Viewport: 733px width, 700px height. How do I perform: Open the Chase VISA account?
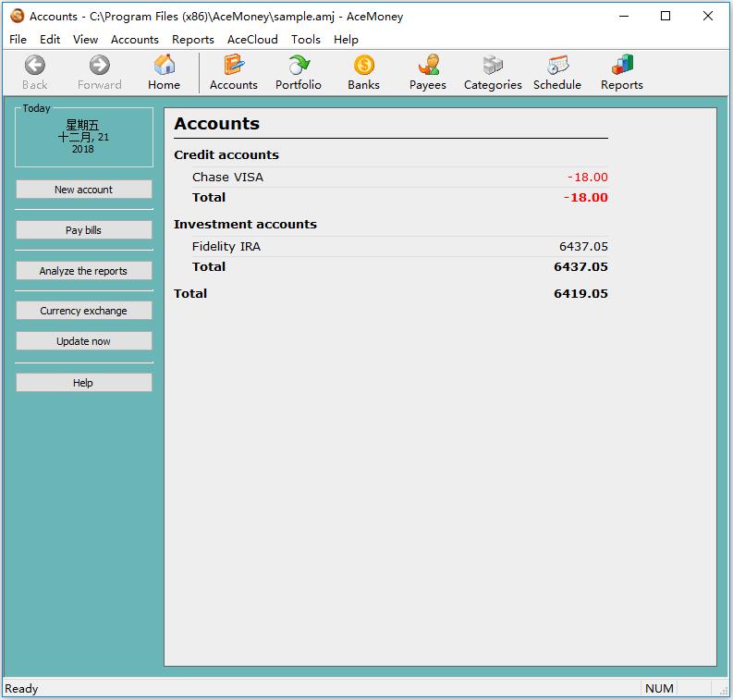coord(227,178)
